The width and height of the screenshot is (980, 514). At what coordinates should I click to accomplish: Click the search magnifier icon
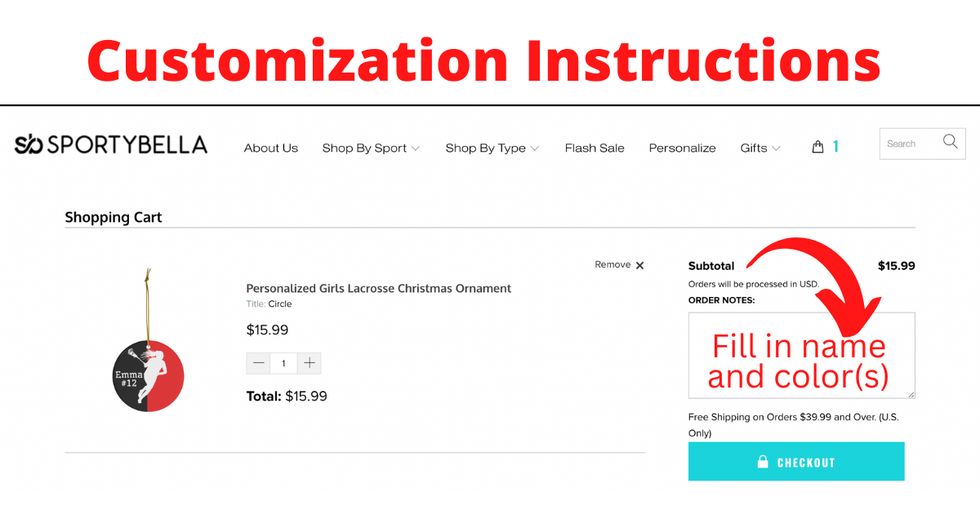(x=950, y=142)
